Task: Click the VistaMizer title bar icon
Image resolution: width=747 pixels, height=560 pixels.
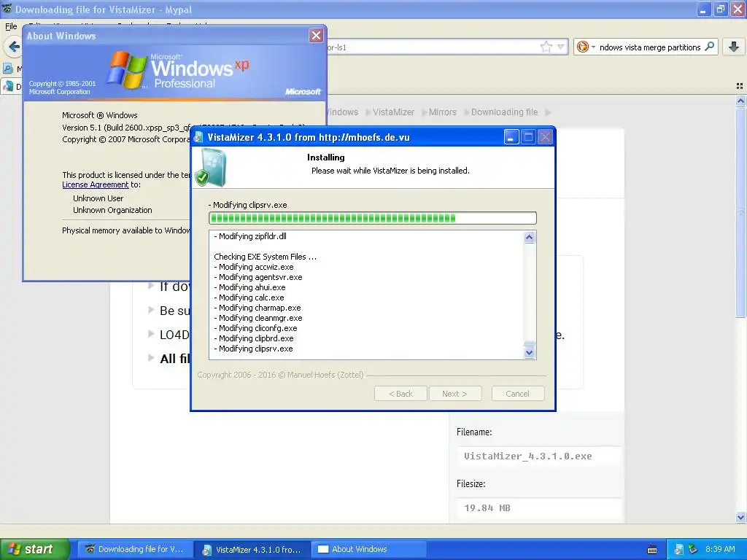Action: [198, 138]
